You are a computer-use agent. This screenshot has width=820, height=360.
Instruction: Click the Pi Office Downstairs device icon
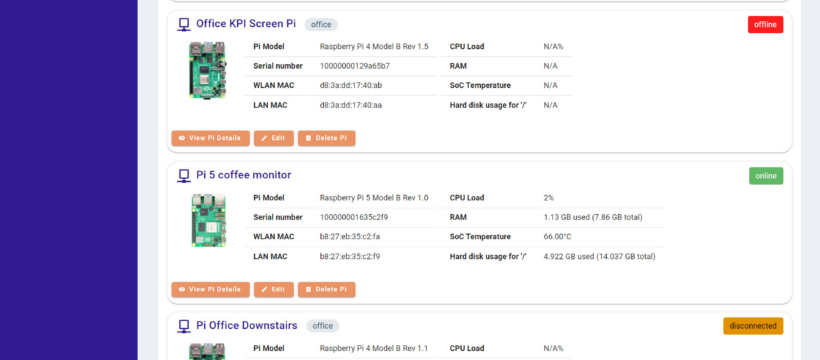184,326
